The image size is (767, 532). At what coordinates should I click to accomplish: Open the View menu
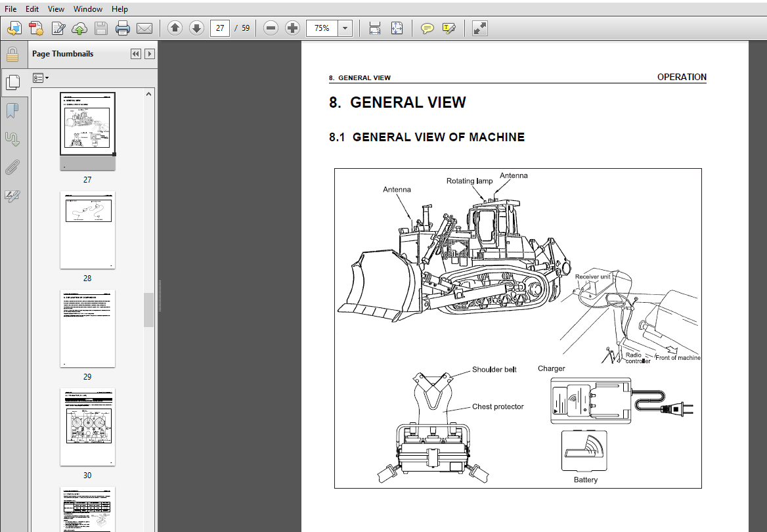pyautogui.click(x=56, y=9)
